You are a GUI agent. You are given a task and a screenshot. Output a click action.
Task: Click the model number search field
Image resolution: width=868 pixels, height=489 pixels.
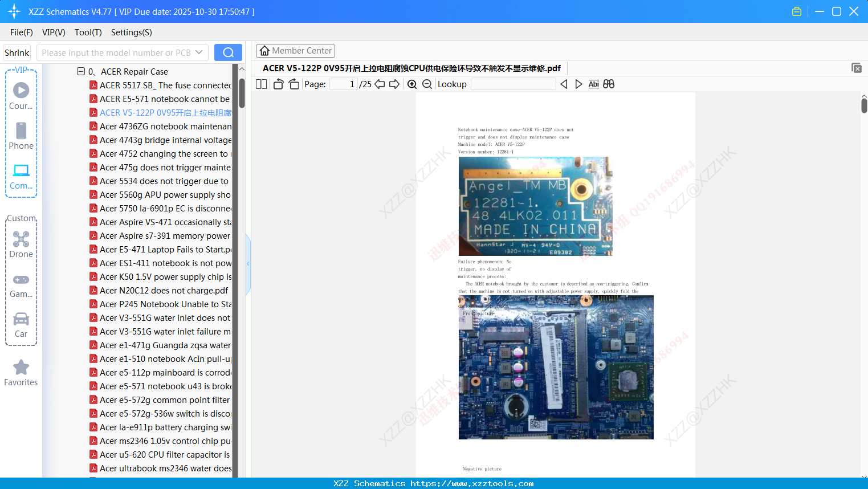pyautogui.click(x=116, y=52)
